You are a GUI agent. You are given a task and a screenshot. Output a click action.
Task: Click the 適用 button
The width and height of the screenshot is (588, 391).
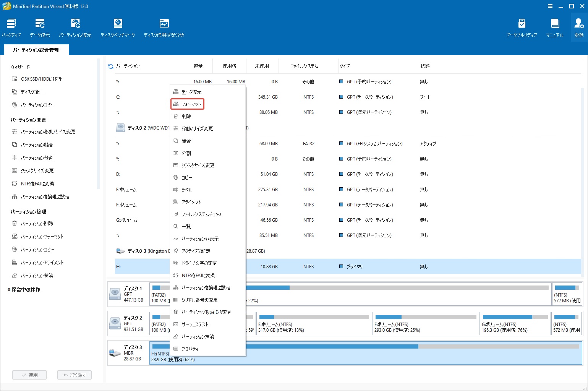pos(29,375)
